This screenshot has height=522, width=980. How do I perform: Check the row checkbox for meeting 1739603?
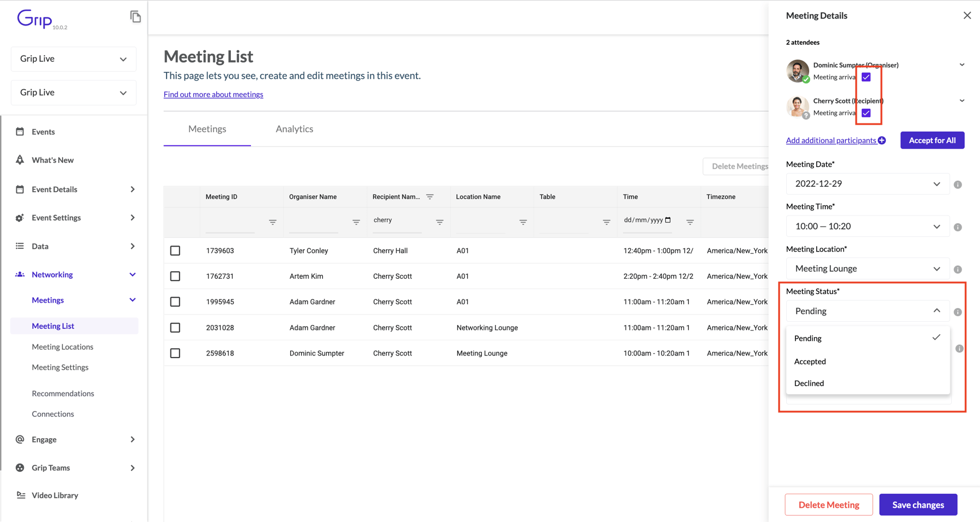175,250
